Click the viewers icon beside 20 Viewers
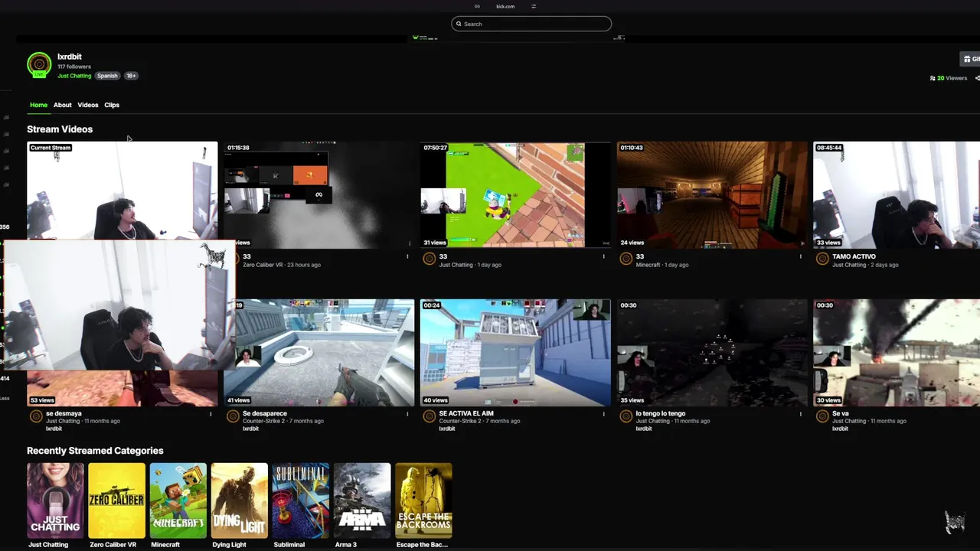 [x=933, y=78]
